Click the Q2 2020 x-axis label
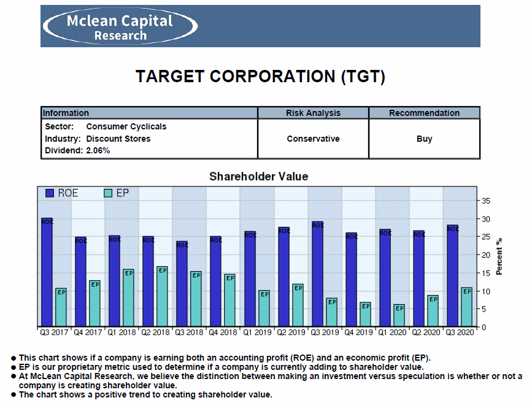The width and height of the screenshot is (532, 403). [426, 332]
